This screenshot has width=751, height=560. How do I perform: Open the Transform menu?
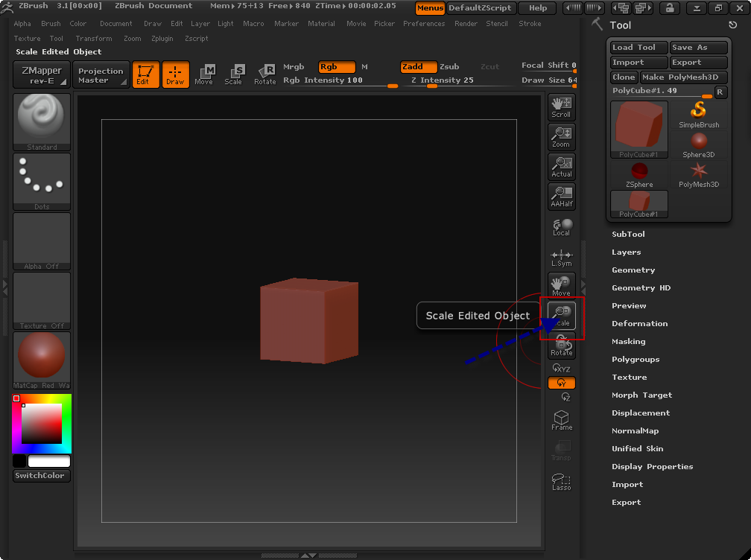94,38
